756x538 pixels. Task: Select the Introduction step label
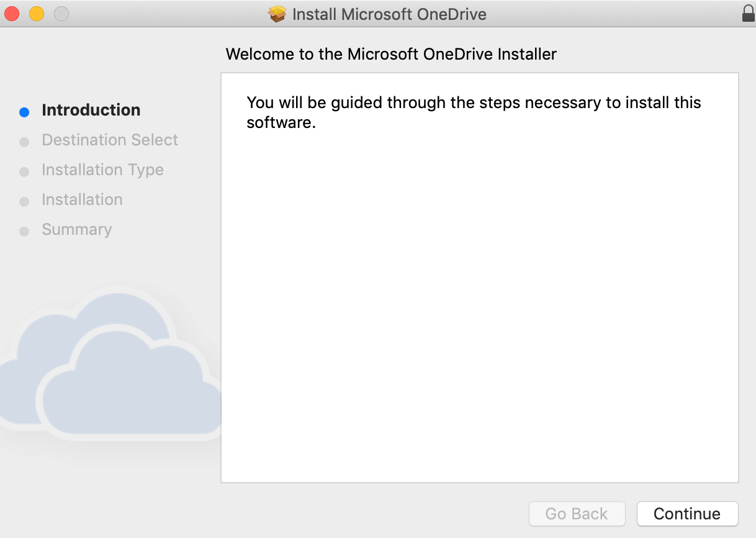91,110
